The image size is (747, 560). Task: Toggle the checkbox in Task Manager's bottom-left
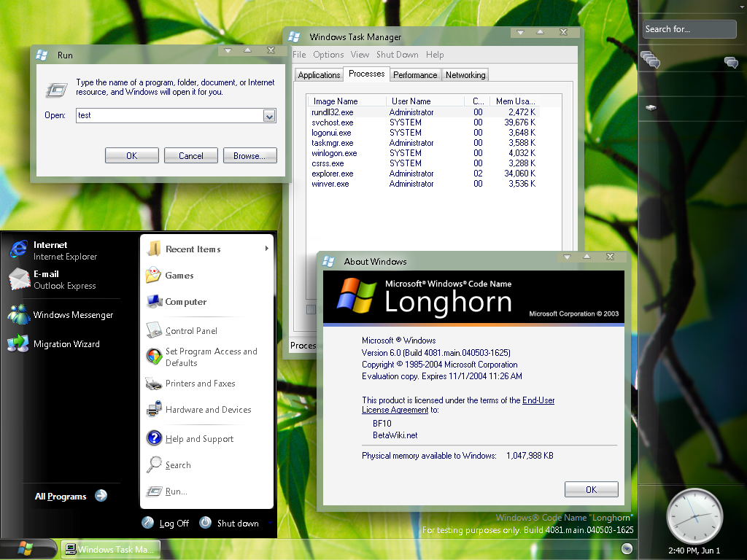(311, 309)
